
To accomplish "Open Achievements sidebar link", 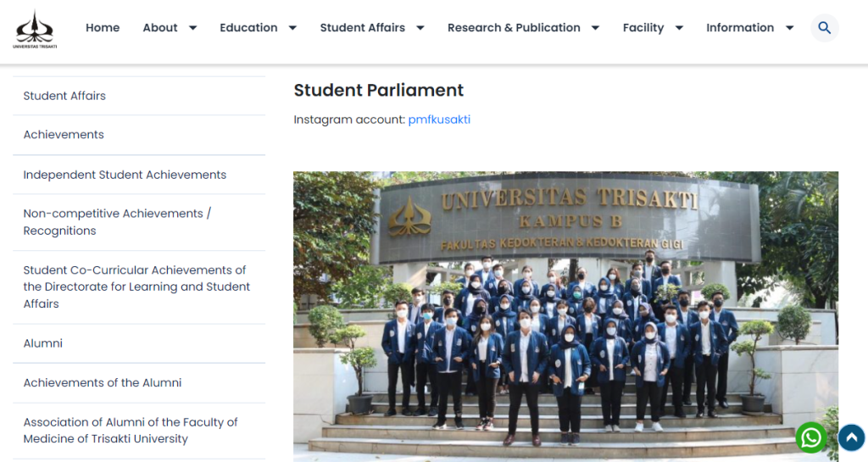I will tap(139, 135).
